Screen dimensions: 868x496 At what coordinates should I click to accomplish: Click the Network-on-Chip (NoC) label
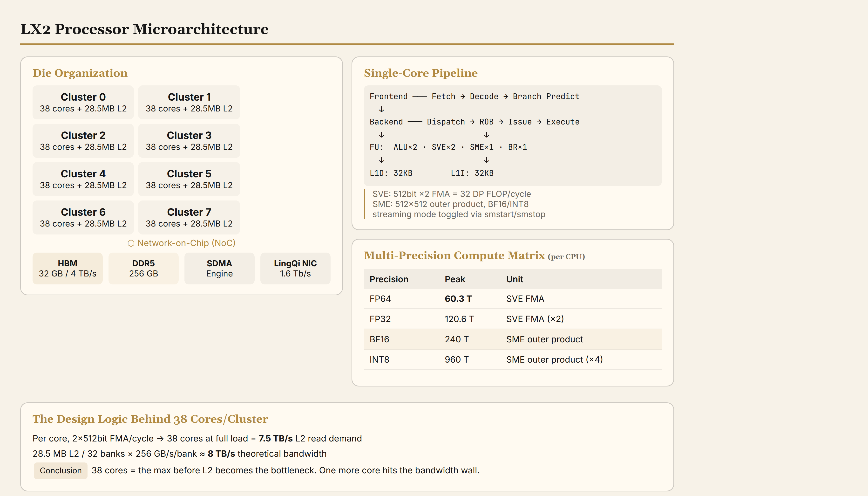[186, 243]
